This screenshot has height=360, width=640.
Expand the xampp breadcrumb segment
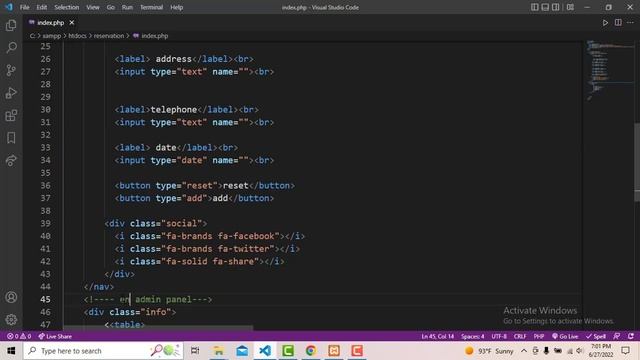pos(51,36)
